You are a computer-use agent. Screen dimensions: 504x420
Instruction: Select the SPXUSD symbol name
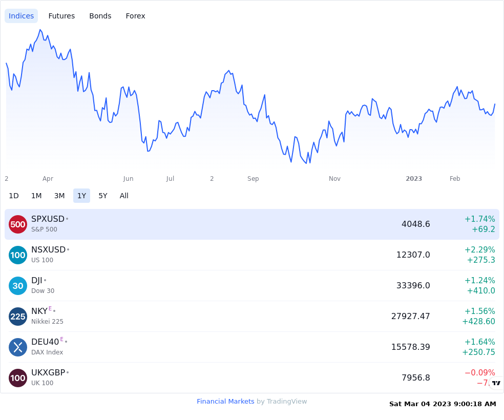tap(48, 219)
